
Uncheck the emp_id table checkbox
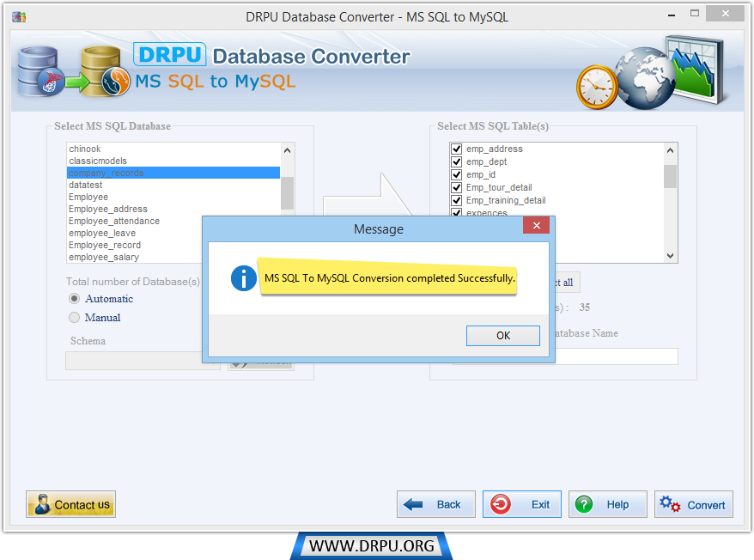[456, 174]
